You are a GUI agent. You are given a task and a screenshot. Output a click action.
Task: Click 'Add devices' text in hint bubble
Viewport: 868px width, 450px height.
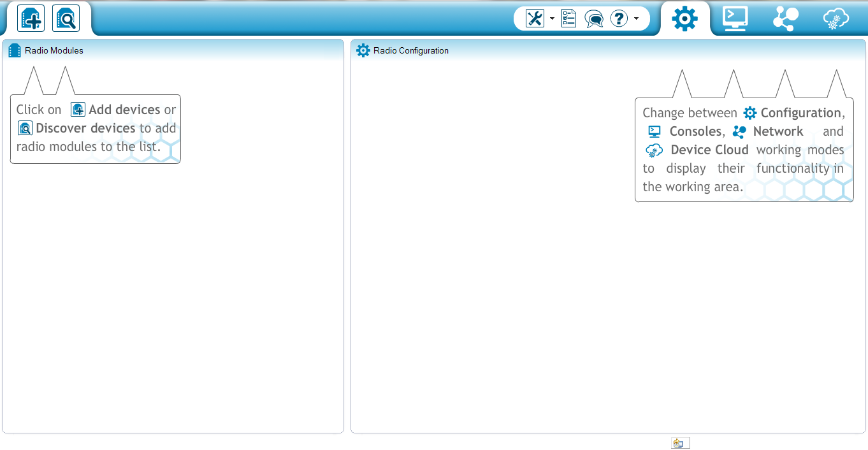coord(124,110)
